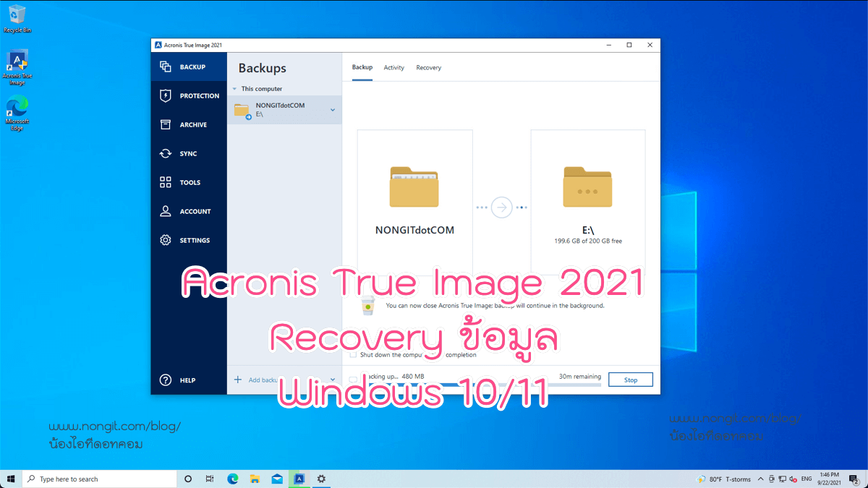Click the arrow icon between source and destination

coord(501,207)
